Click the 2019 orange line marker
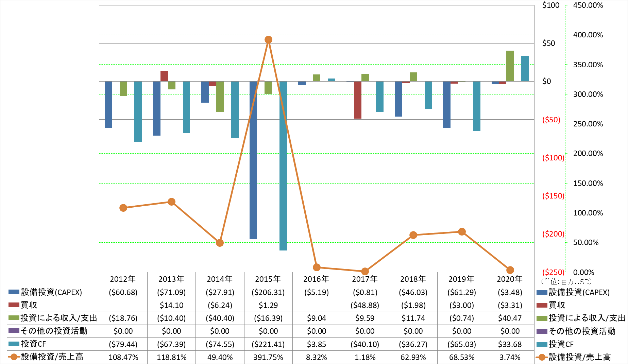 point(462,232)
